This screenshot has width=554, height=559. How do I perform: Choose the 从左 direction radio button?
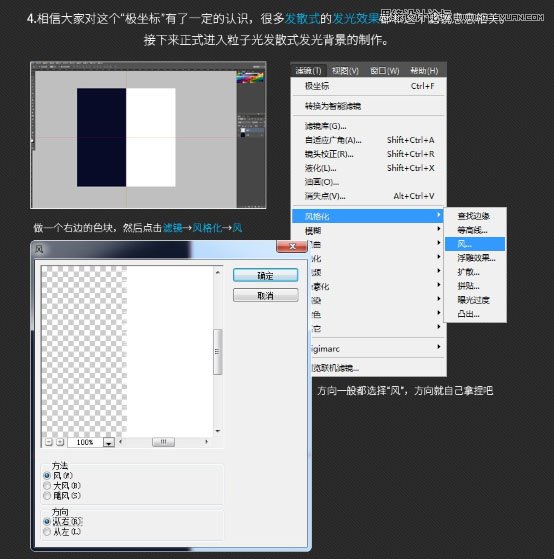47,532
